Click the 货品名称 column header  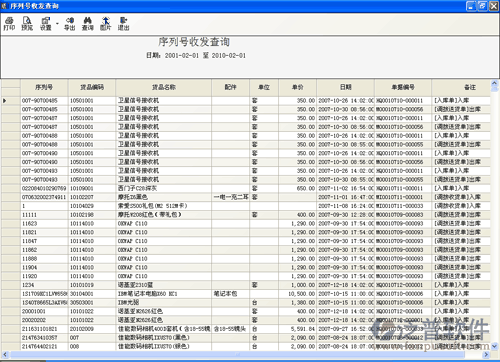[164, 87]
